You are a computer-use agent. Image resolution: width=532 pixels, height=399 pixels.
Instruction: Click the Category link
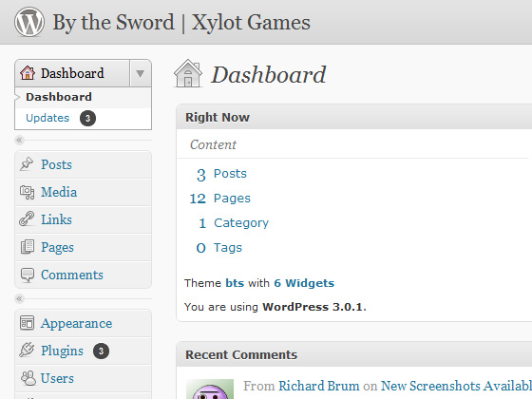(241, 223)
